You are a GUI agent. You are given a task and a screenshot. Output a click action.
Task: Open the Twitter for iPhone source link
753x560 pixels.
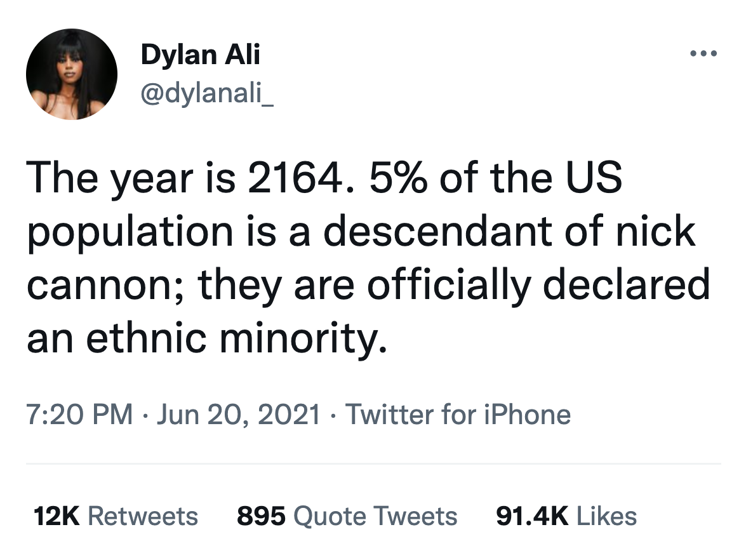(x=457, y=415)
